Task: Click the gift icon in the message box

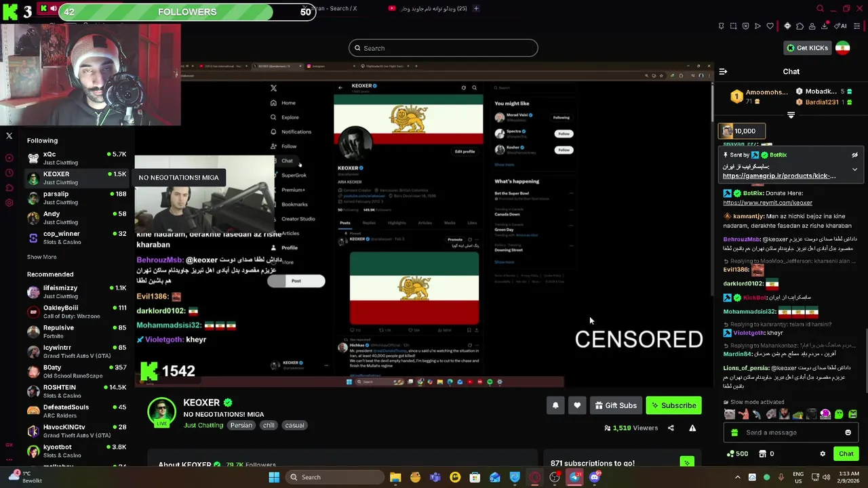Action: (x=734, y=432)
